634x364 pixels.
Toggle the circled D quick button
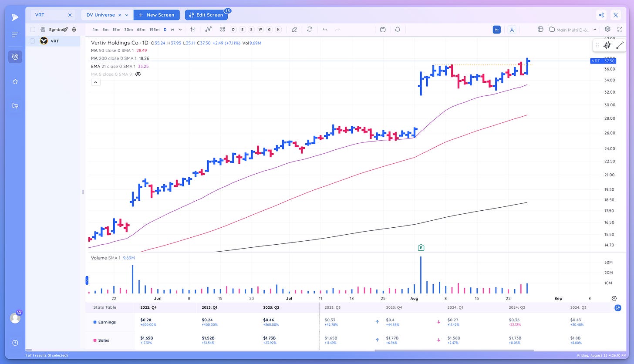coord(233,29)
